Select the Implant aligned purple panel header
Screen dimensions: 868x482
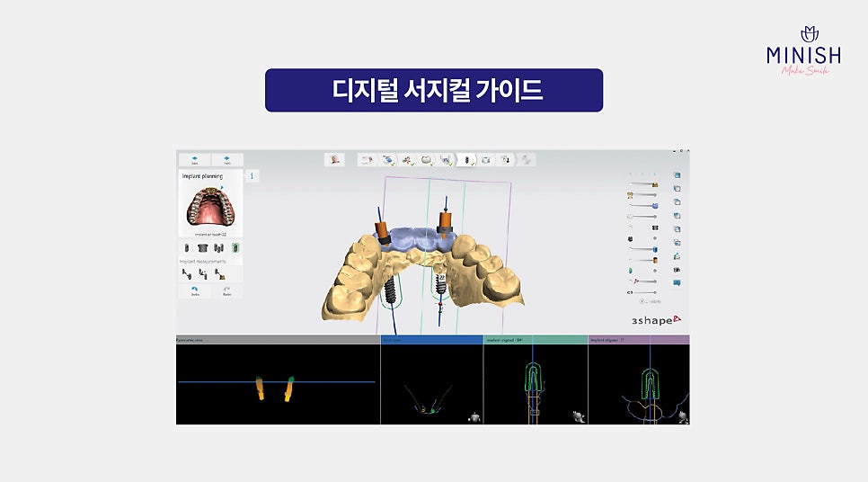(x=638, y=340)
